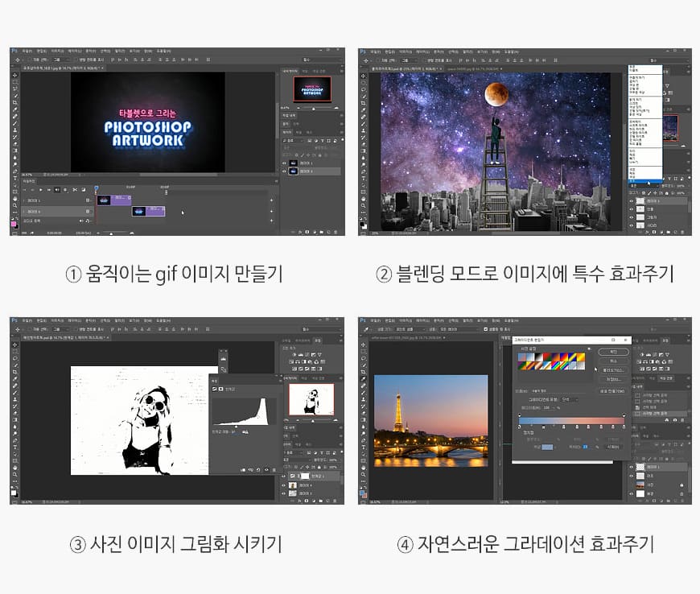
Task: Click the scissors split-at-playhead icon in timeline
Action: 75,190
